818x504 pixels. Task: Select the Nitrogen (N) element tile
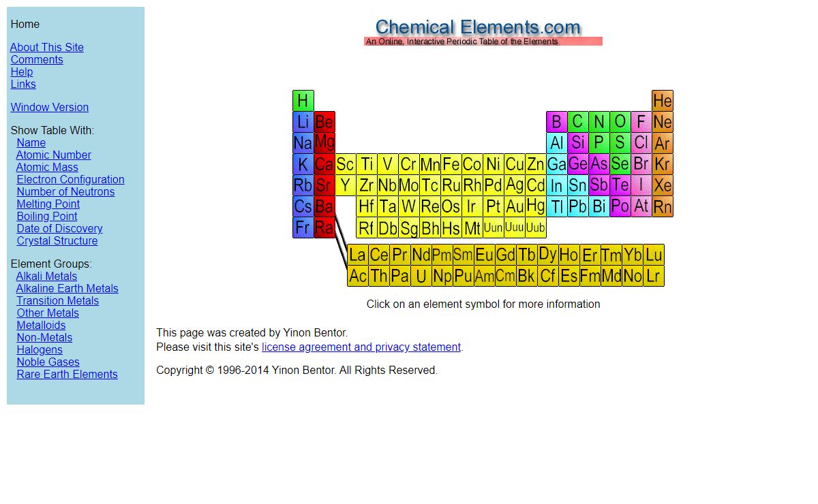click(599, 122)
